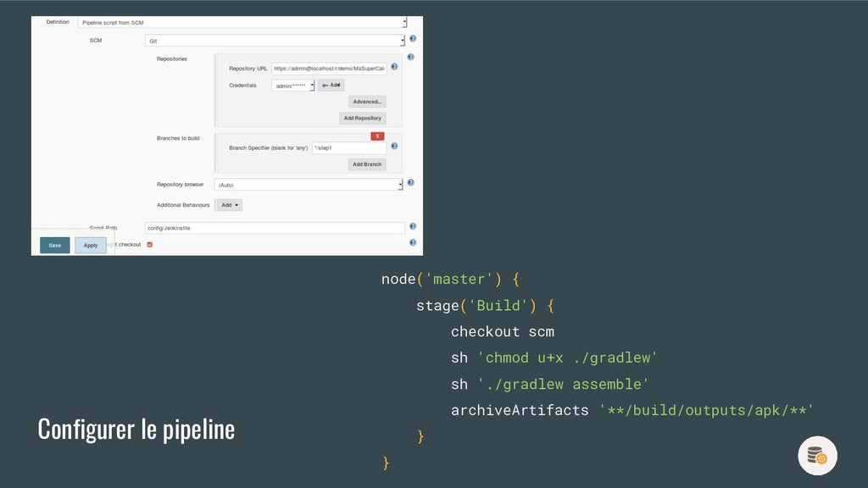The height and width of the screenshot is (488, 868).
Task: Click the help icon next to SCM Git
Action: [x=413, y=39]
